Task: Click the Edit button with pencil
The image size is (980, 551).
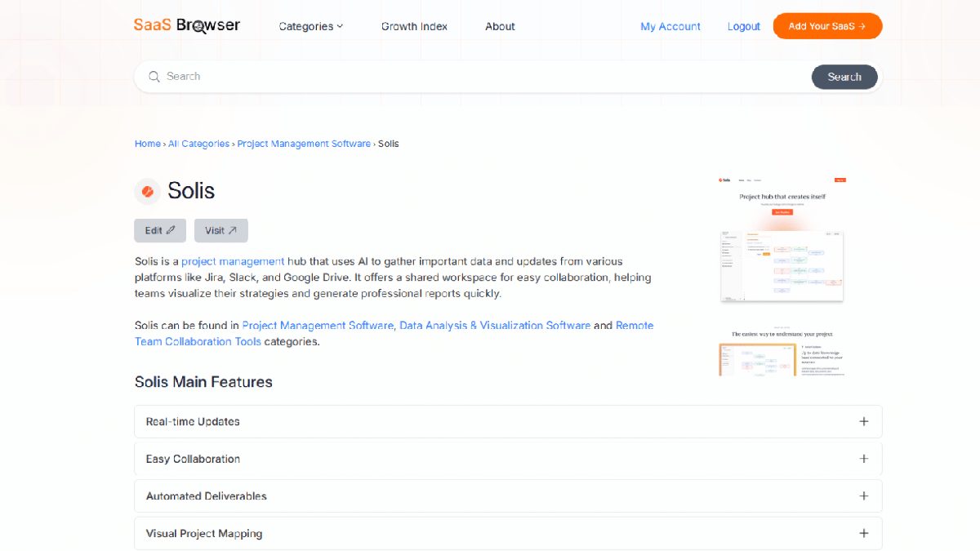Action: pos(160,231)
